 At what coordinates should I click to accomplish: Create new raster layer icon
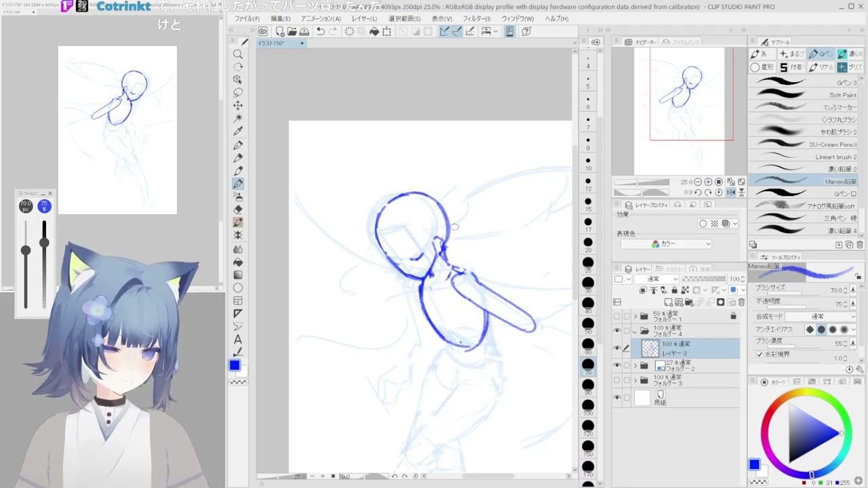click(669, 302)
